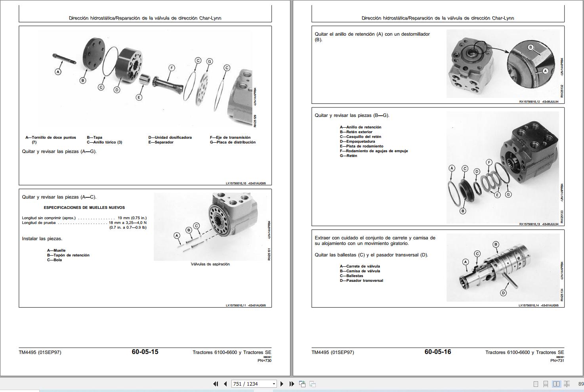The width and height of the screenshot is (584, 392).
Task: Click the legend 'D—Unidad dosificadora'
Action: click(x=170, y=138)
